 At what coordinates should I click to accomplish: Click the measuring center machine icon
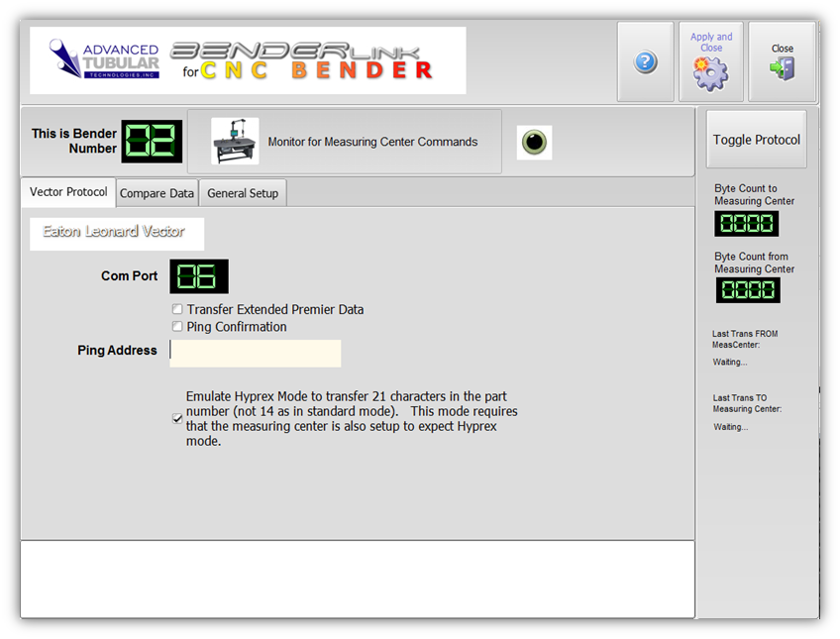235,142
